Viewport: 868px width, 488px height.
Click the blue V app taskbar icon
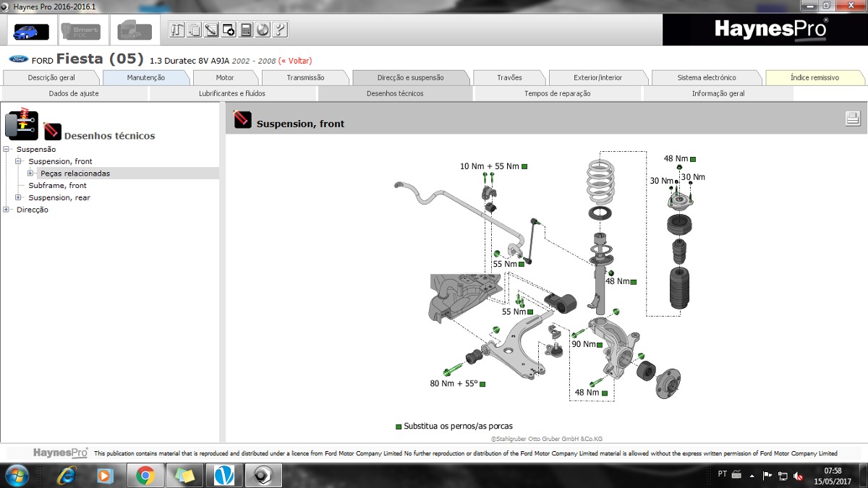(224, 476)
